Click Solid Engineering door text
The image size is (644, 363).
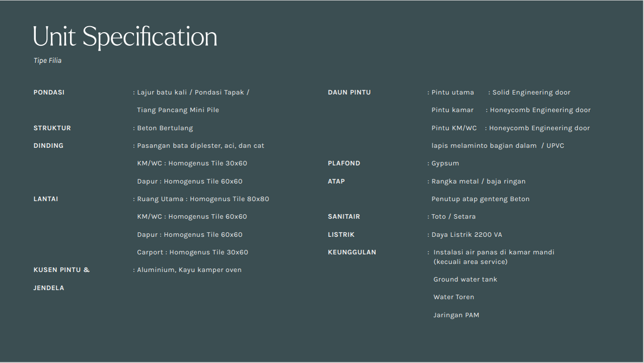tap(531, 93)
